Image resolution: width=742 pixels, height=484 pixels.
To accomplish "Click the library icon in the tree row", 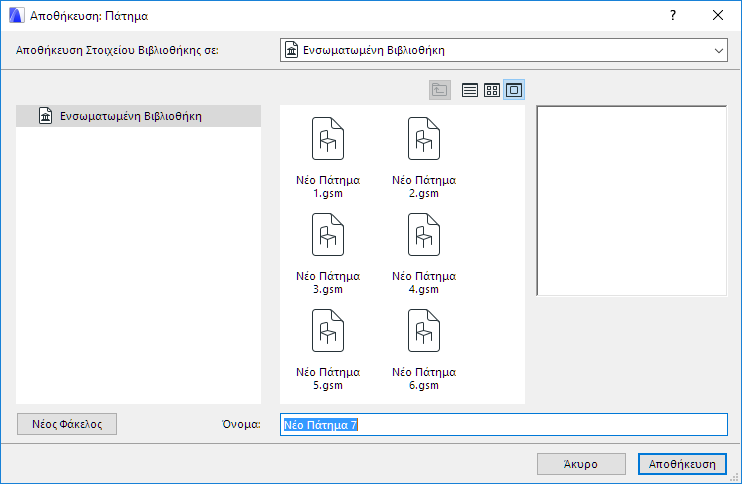I will pos(45,116).
